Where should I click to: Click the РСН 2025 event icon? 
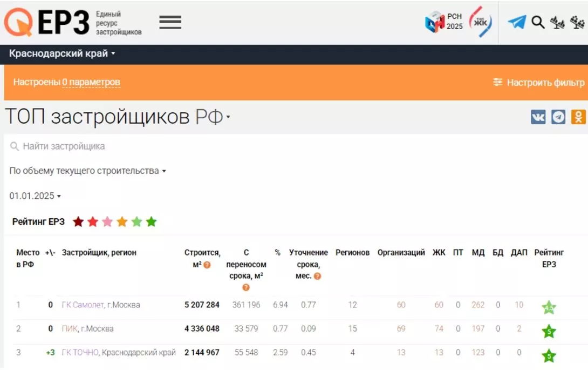tap(445, 22)
